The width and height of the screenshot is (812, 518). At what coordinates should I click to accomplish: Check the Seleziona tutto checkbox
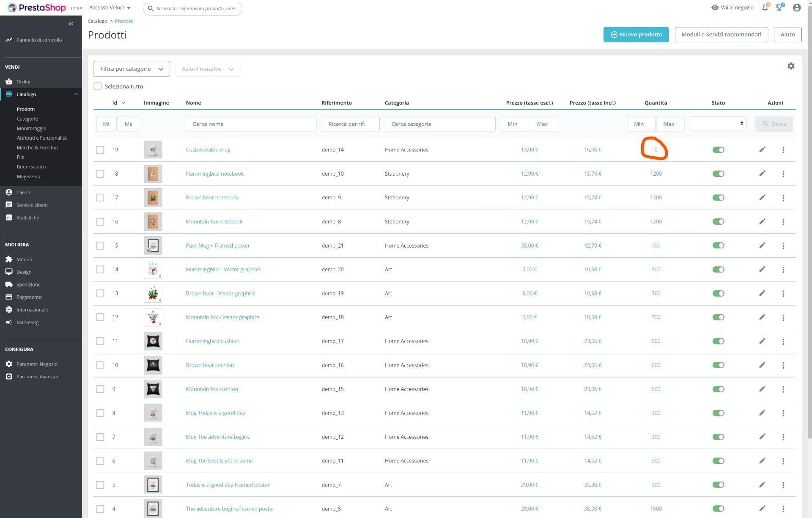[98, 86]
